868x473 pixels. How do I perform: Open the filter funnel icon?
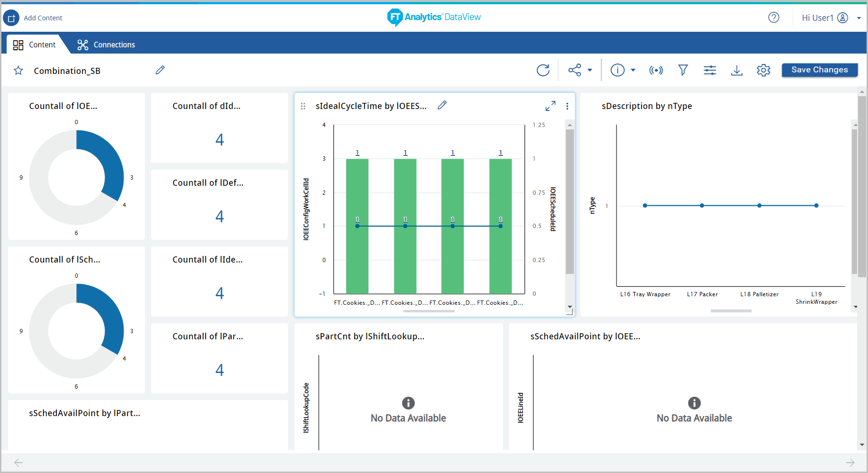[683, 70]
